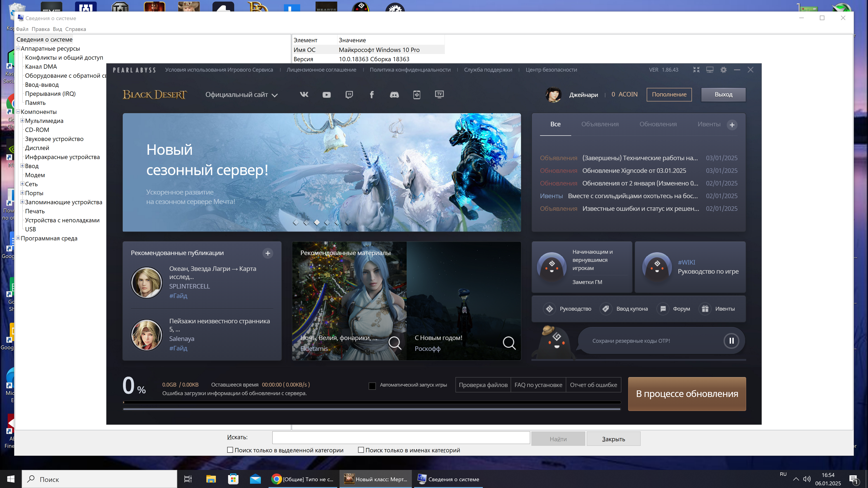Screen dimensions: 868x488
Task: Switch to the Ивенты news tab
Action: (x=709, y=124)
